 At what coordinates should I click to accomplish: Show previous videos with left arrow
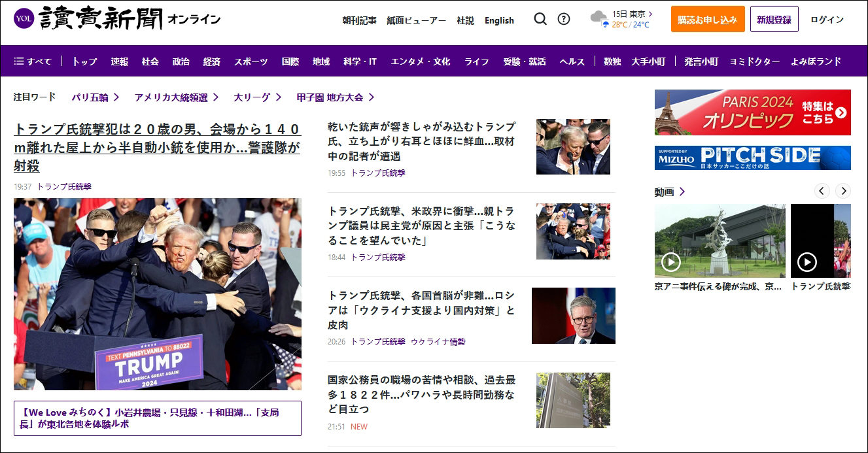click(822, 191)
